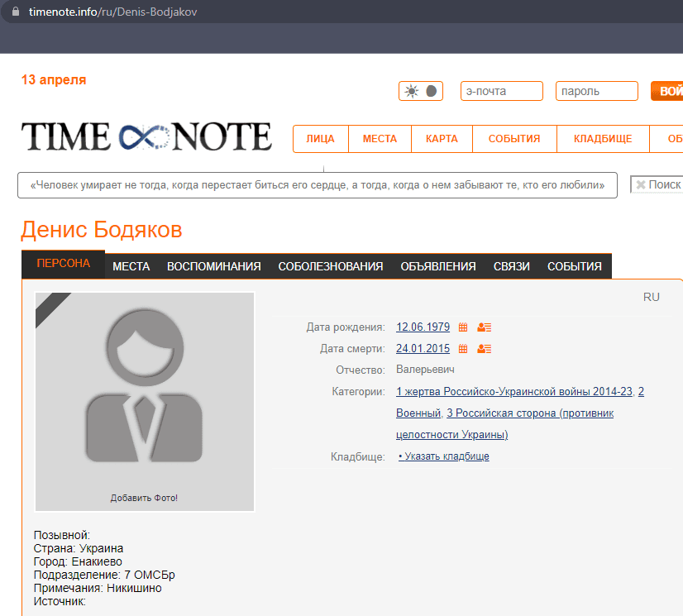Screen dimensions: 683x616
Task: Click the padlock icon in address bar
Action: pyautogui.click(x=16, y=12)
